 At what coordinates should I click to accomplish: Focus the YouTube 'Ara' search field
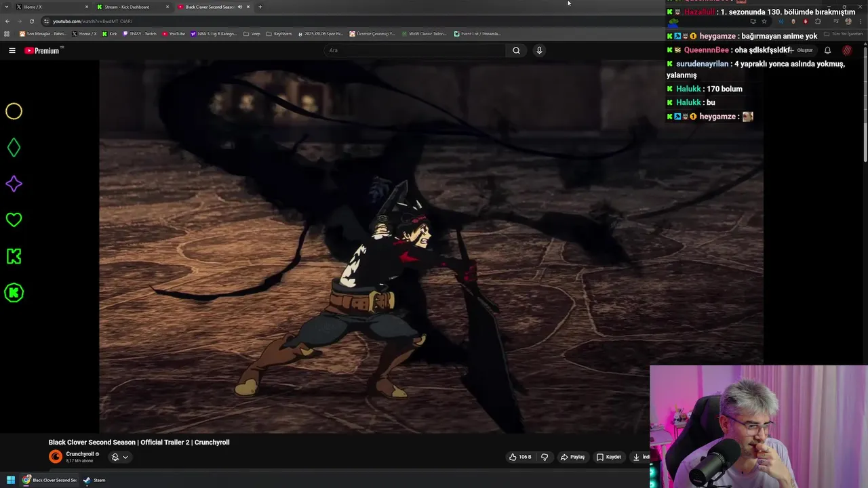coord(414,50)
